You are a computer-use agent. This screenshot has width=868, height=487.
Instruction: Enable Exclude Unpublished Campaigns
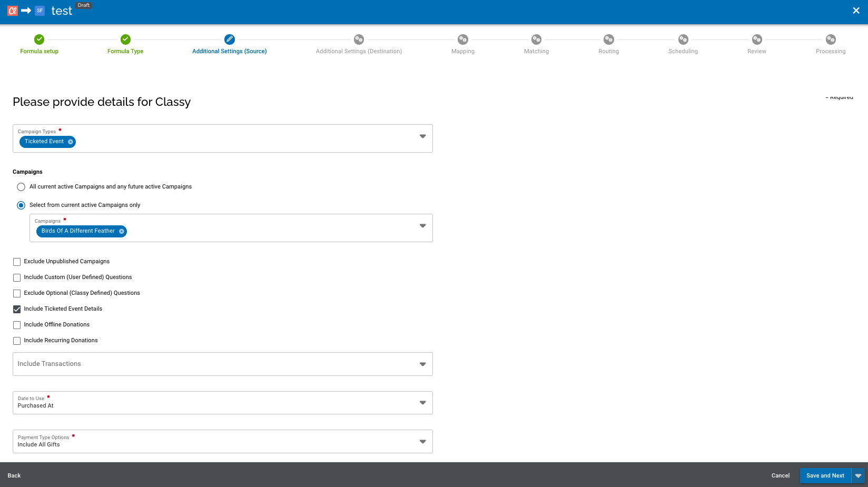pos(16,262)
